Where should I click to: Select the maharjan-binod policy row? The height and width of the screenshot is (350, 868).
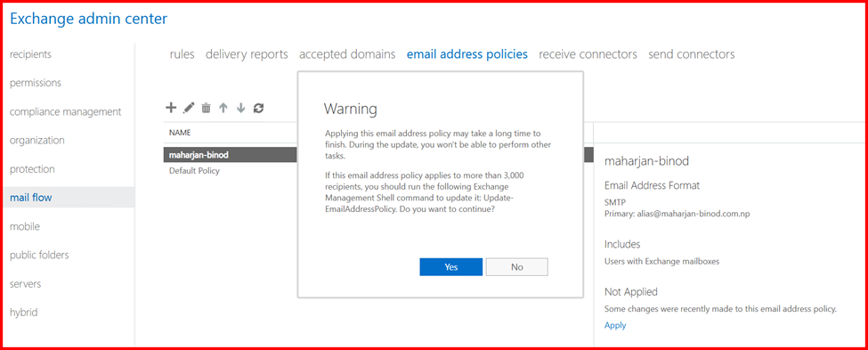click(231, 155)
